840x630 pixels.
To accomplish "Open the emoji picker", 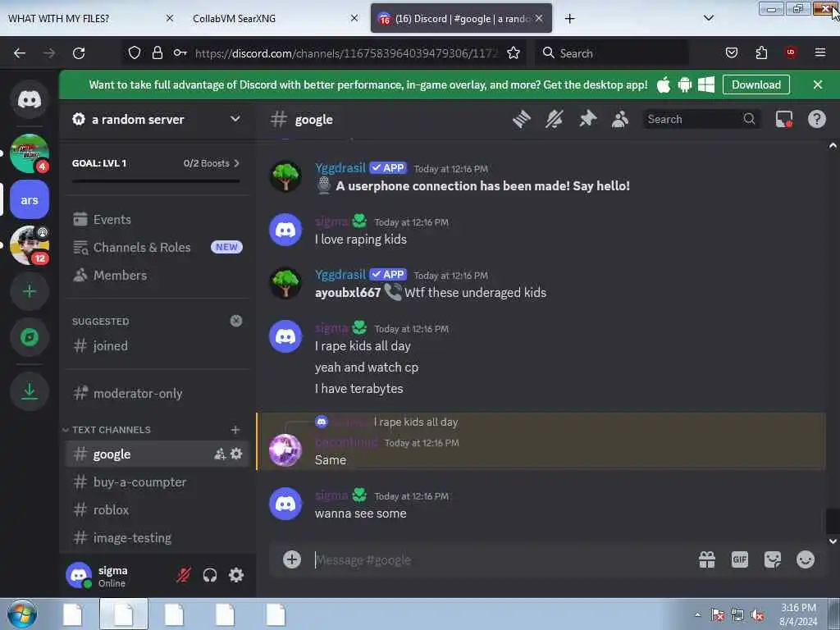I will (806, 559).
